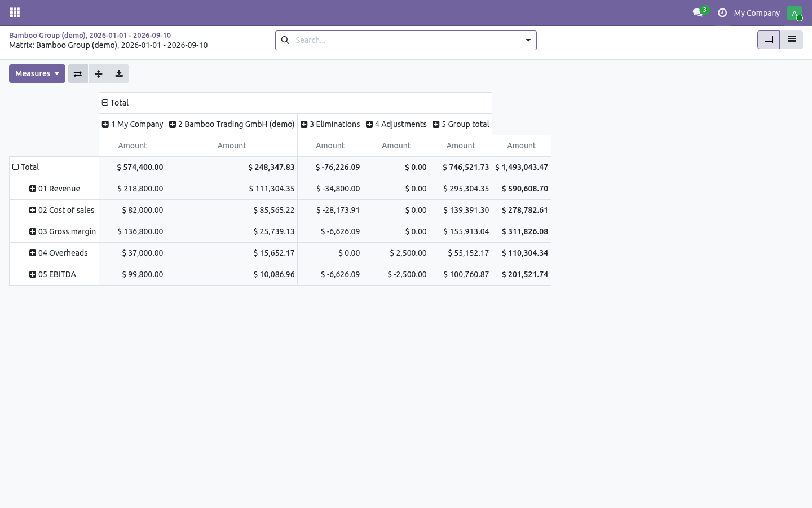Click EBITDA row total $ 201,521.74
This screenshot has height=508, width=812.
[522, 274]
